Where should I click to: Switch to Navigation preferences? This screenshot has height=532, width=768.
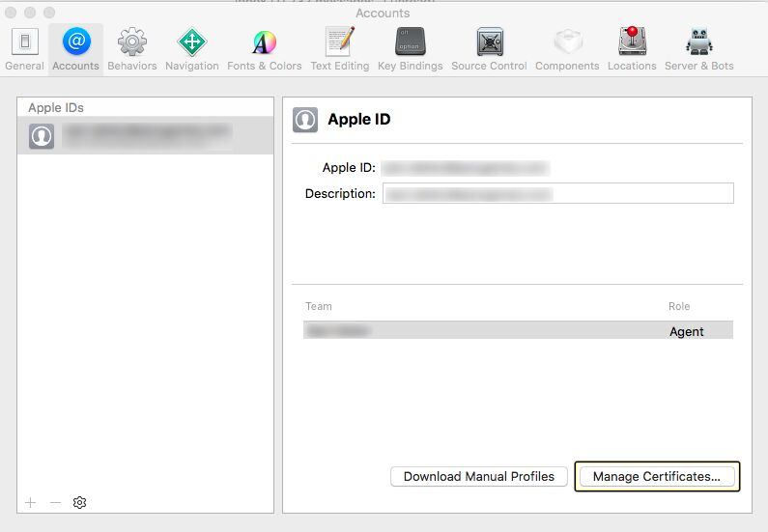coord(192,49)
